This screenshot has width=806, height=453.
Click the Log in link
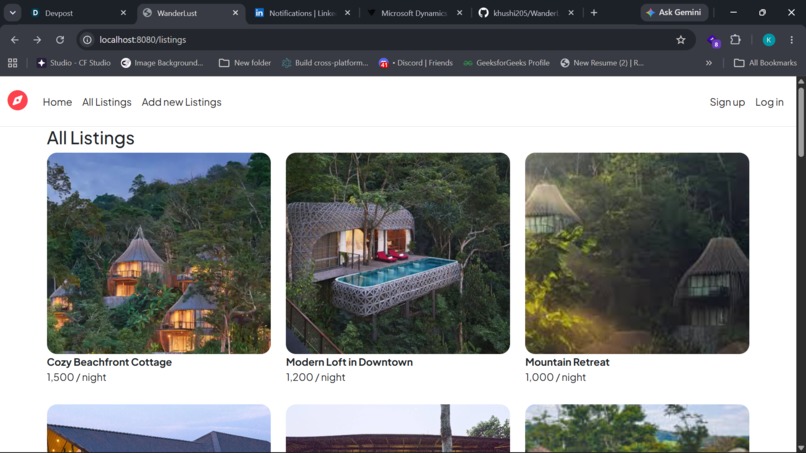pos(769,102)
